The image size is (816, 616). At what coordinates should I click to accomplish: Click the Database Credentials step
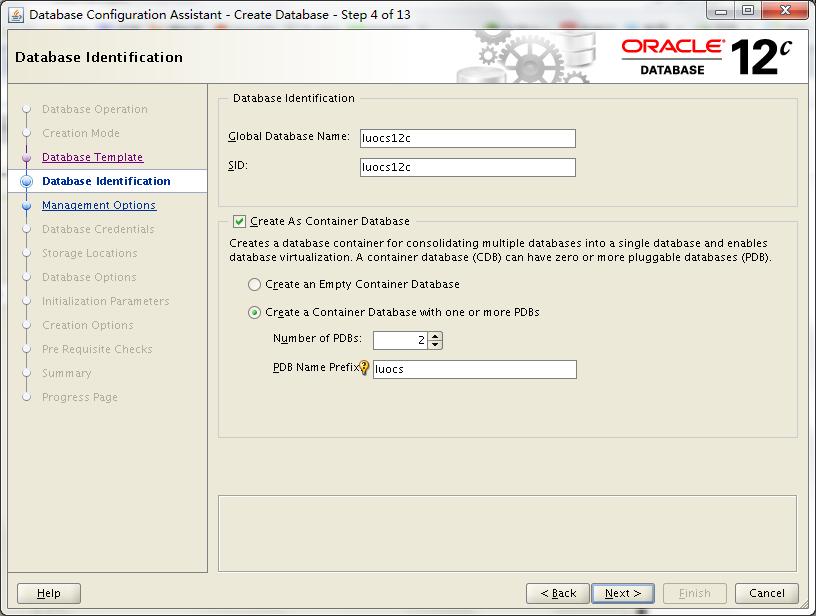pyautogui.click(x=98, y=229)
